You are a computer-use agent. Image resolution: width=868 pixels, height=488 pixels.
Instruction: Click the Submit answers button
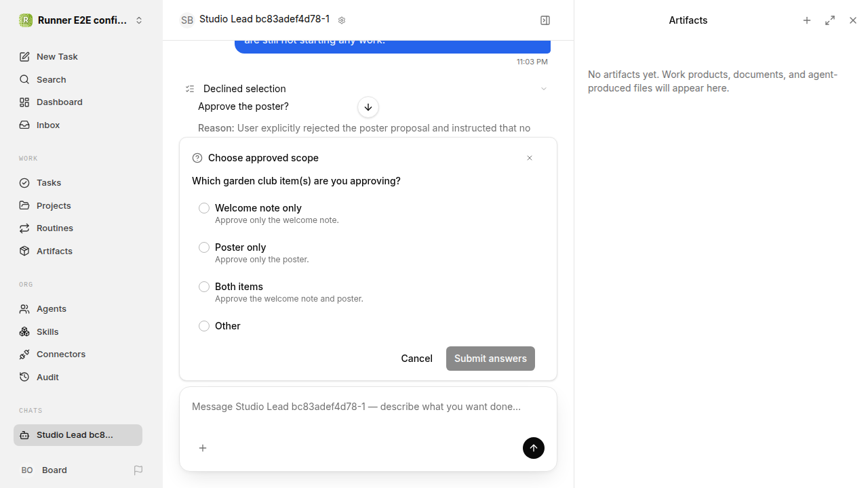click(490, 359)
